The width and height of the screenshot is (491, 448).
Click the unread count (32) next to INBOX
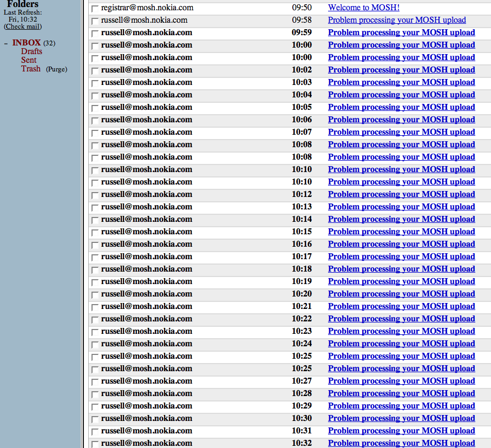[x=49, y=43]
